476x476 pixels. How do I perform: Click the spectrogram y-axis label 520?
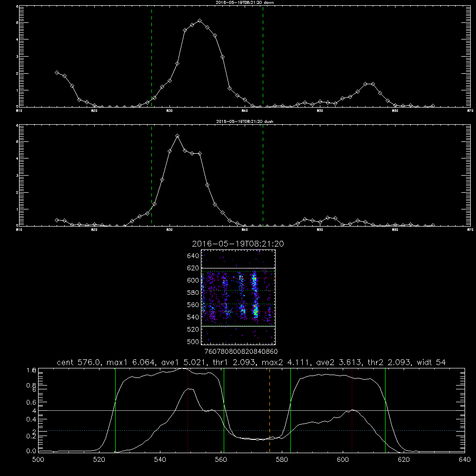click(x=193, y=329)
